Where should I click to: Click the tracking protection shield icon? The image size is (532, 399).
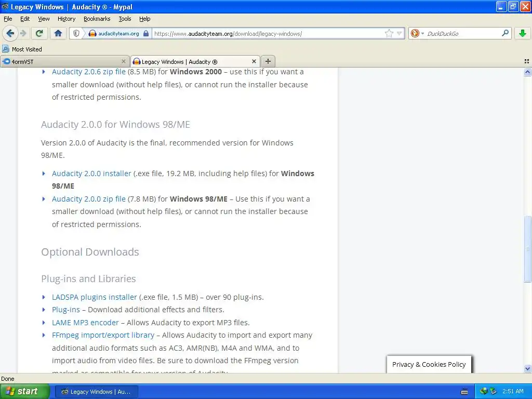(x=76, y=33)
